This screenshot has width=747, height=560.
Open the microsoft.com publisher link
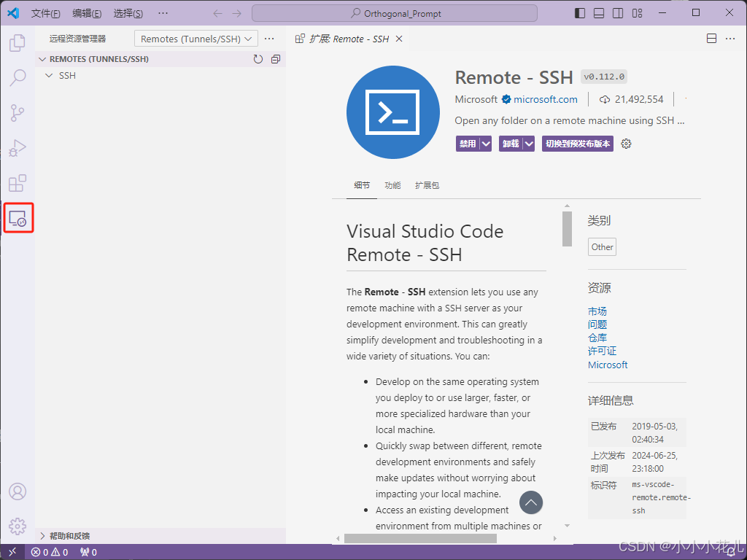pyautogui.click(x=546, y=99)
